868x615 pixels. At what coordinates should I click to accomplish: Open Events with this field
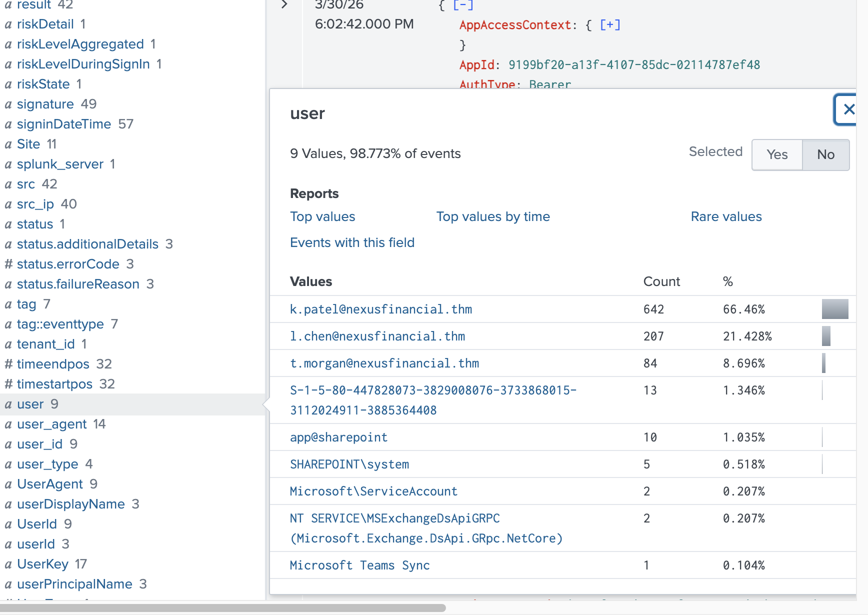coord(352,242)
